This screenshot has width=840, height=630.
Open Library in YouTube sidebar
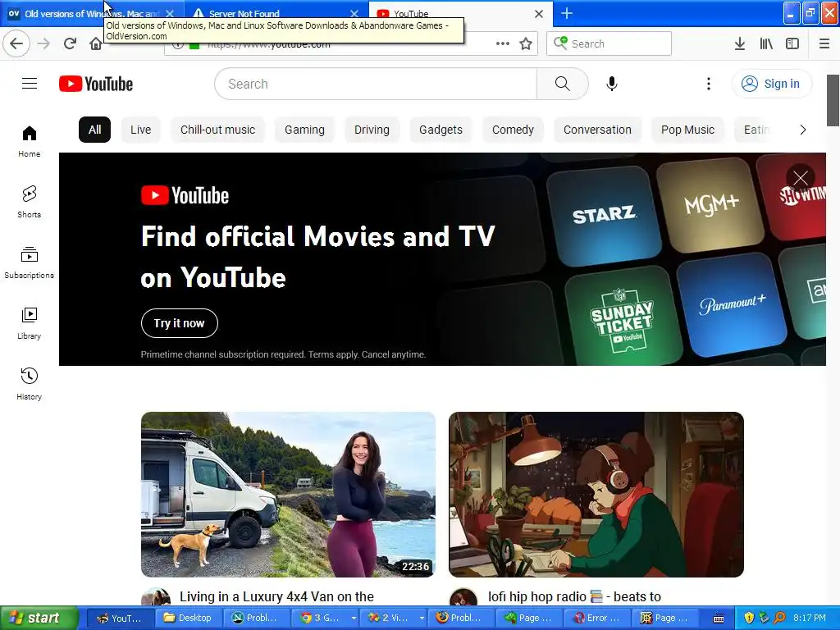(30, 323)
